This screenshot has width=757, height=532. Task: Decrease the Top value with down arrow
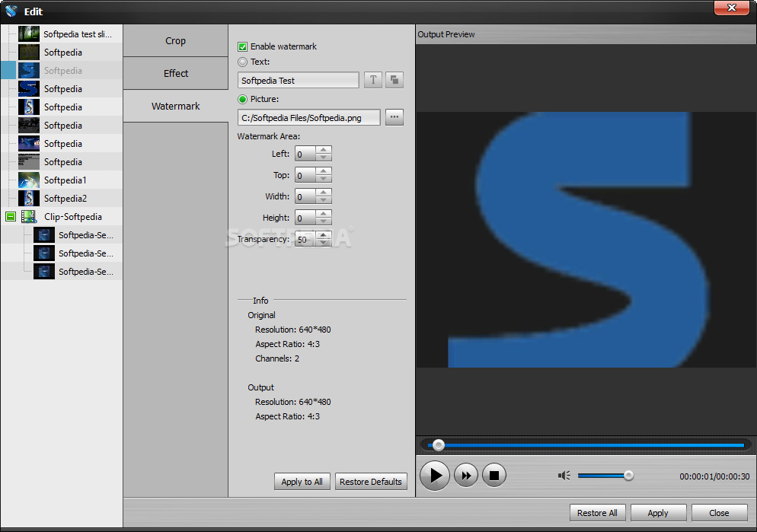pos(324,179)
